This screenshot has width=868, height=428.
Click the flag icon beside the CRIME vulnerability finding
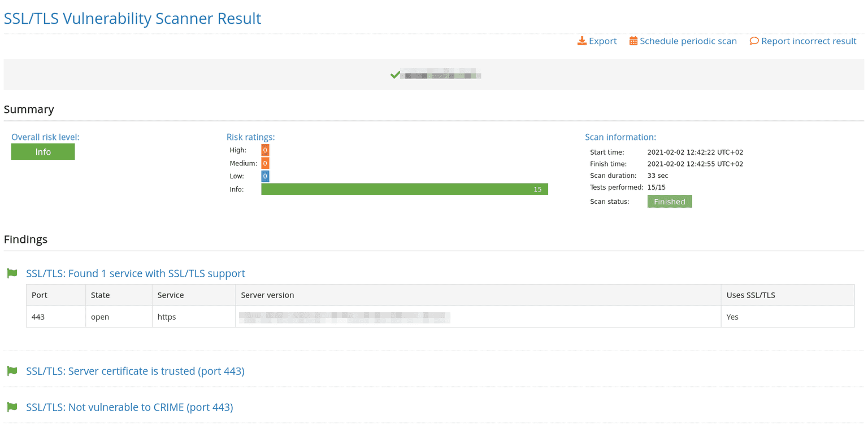pos(12,407)
